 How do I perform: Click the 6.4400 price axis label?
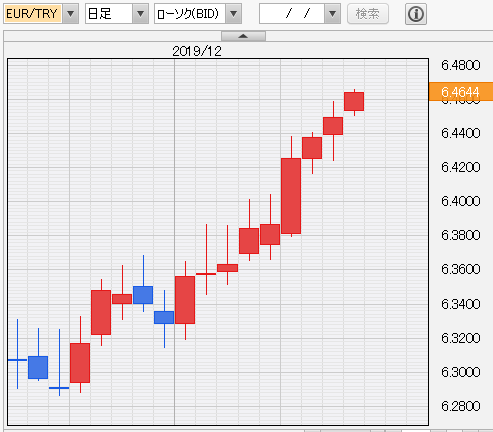pos(461,133)
